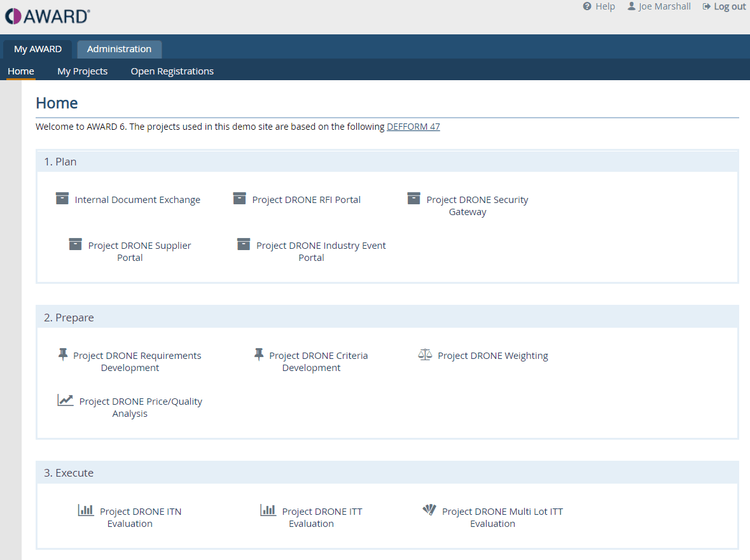Image resolution: width=750 pixels, height=560 pixels.
Task: Click the line chart icon for Price/Quality Analysis
Action: click(x=66, y=400)
